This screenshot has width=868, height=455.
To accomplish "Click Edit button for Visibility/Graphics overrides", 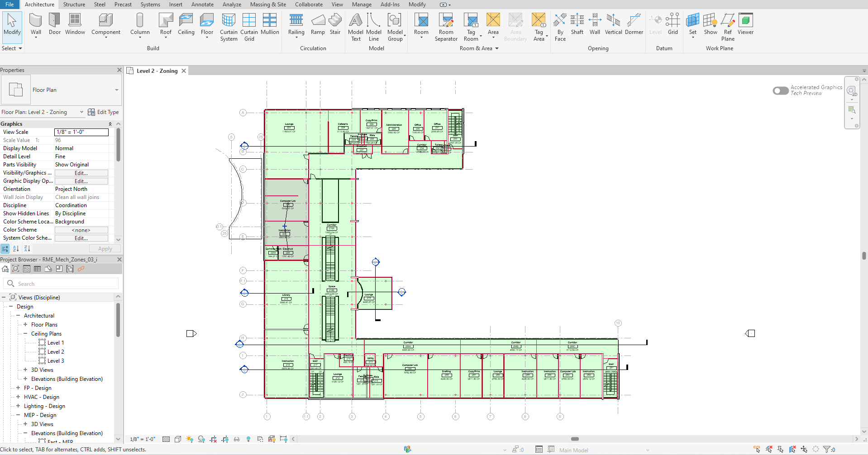I will tap(81, 173).
